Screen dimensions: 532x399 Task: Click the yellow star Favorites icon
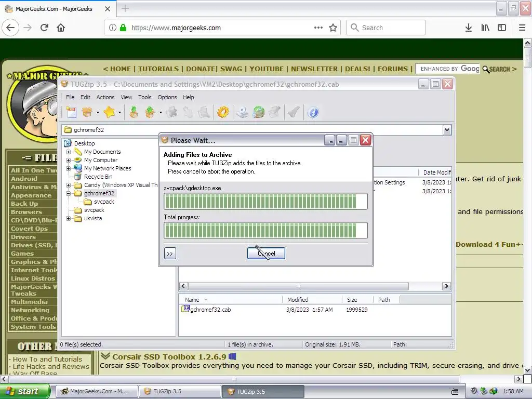(109, 112)
